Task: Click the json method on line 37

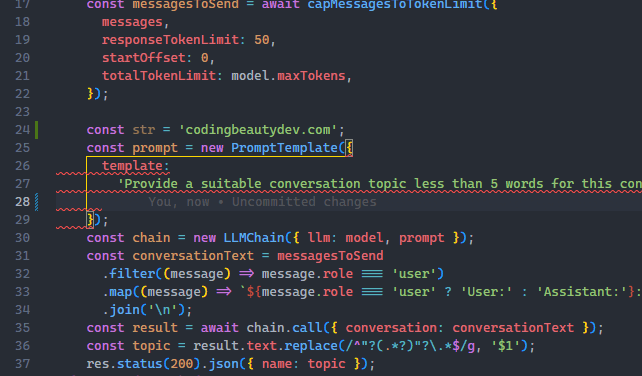Action: click(224, 364)
